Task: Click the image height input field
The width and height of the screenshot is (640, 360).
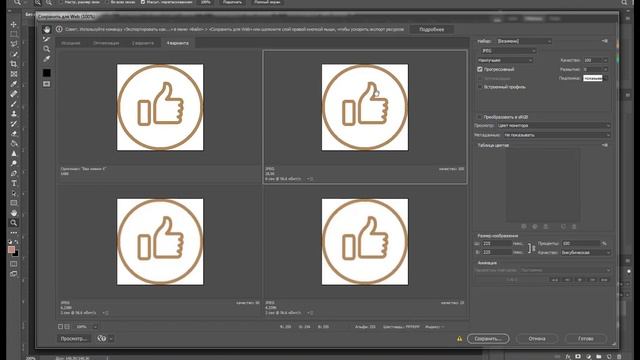Action: pos(497,253)
